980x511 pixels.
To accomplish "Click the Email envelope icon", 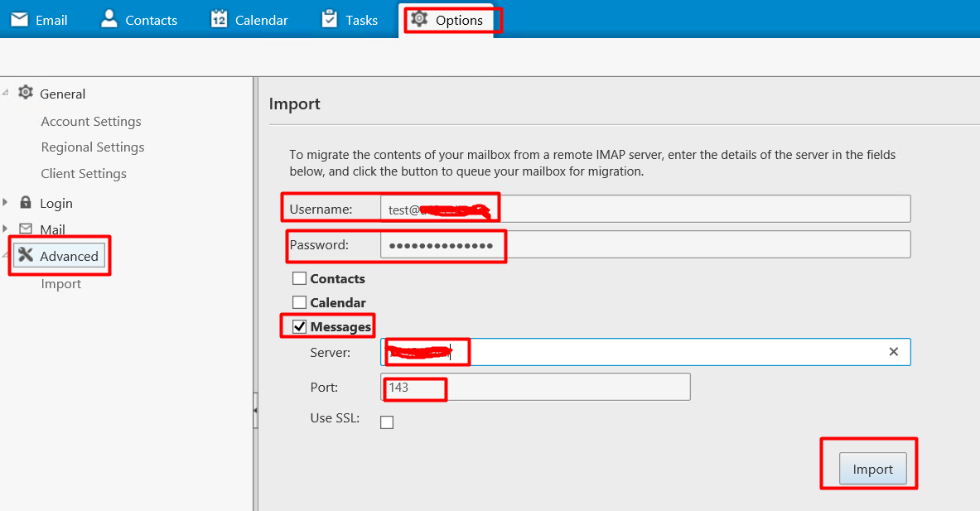I will click(19, 20).
